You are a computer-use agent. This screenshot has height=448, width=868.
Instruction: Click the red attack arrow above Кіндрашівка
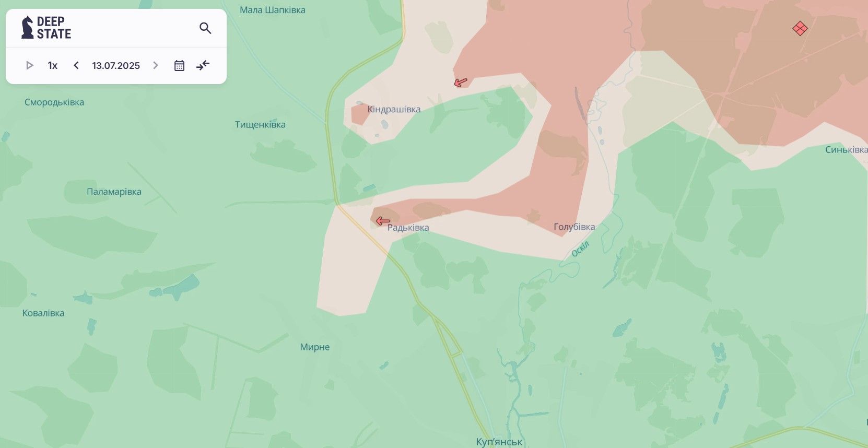pos(461,82)
